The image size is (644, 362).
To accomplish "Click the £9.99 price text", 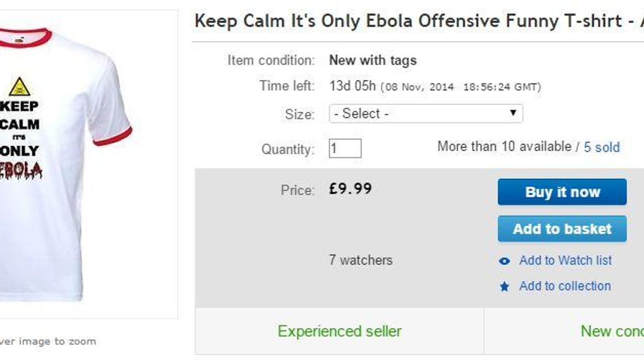I will (x=350, y=189).
